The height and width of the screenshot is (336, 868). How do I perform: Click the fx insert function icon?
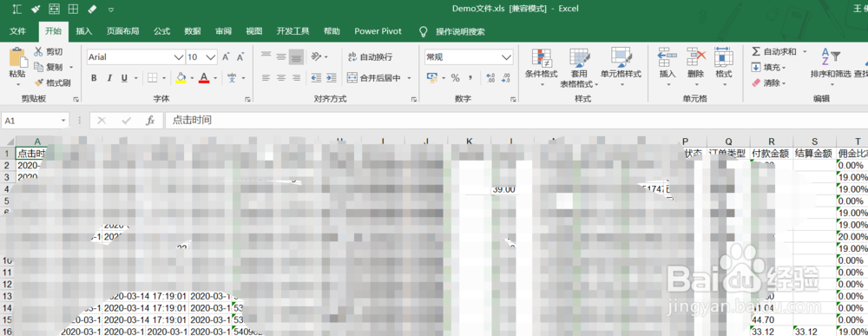[149, 120]
